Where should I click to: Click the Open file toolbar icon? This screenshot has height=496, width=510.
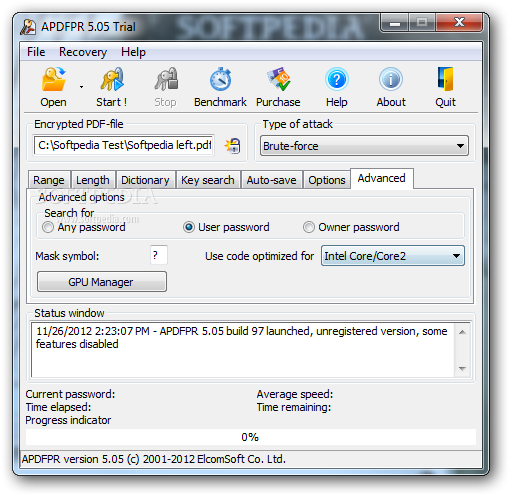[x=53, y=79]
